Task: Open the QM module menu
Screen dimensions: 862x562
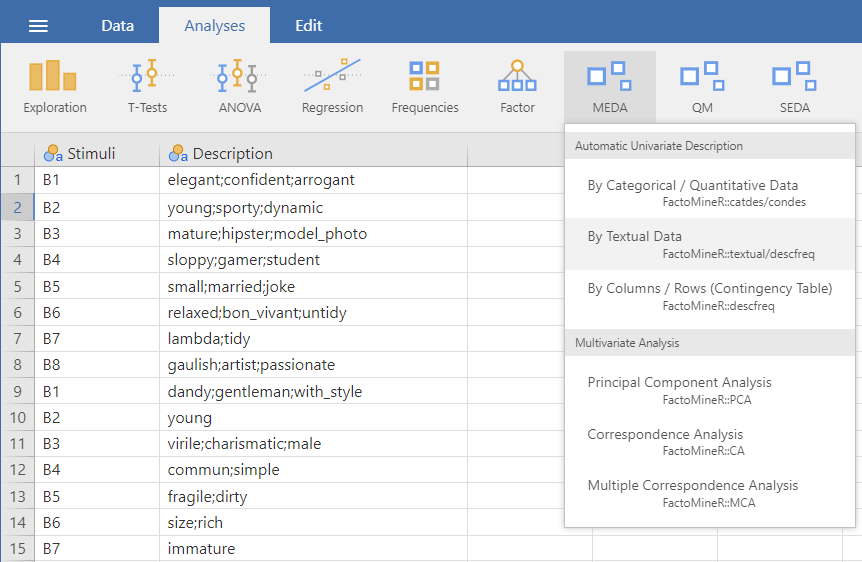Action: click(702, 87)
